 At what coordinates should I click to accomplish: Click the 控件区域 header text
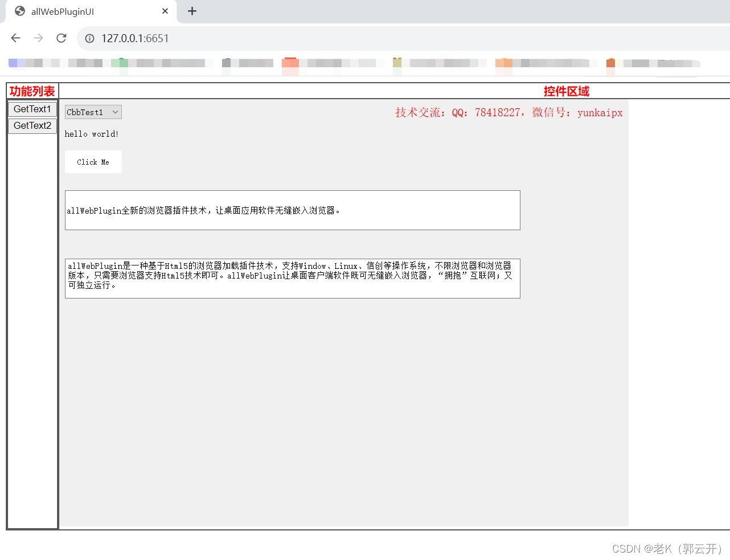click(x=567, y=91)
